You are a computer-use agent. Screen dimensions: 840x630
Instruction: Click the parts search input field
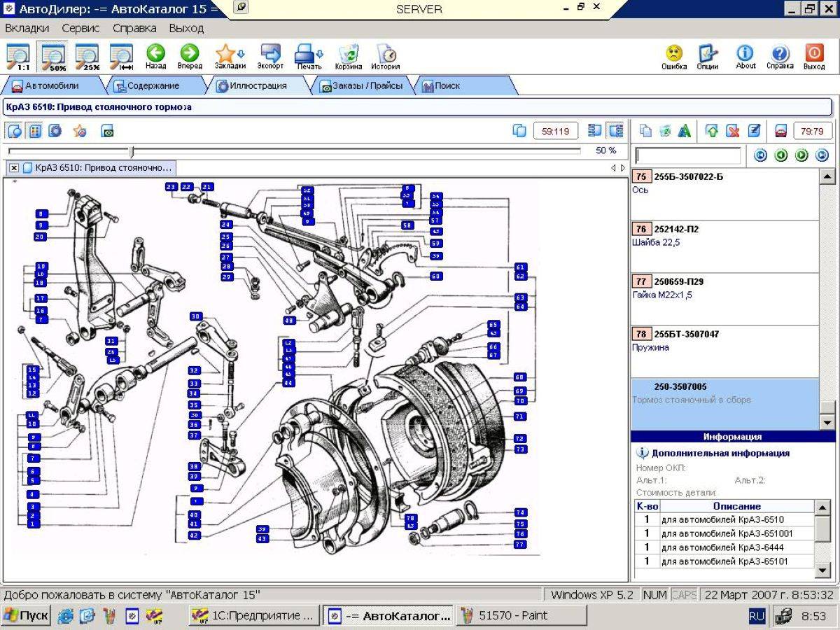pyautogui.click(x=687, y=155)
